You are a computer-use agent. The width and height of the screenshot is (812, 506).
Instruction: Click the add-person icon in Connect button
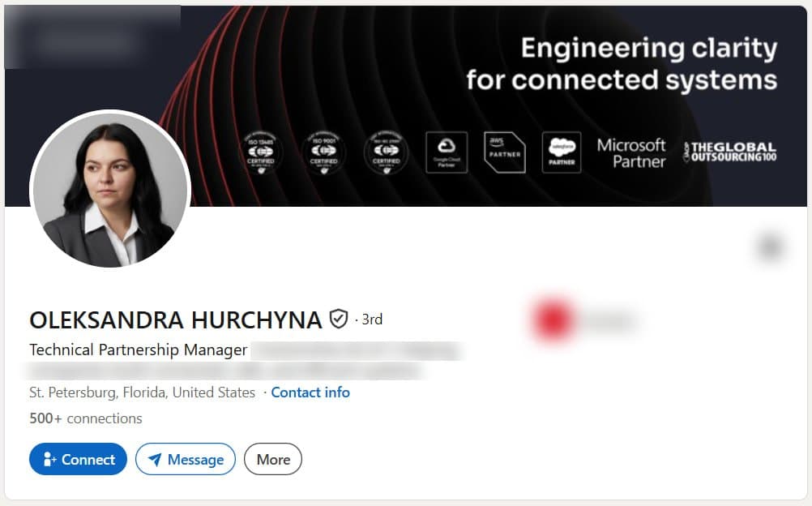(x=49, y=459)
